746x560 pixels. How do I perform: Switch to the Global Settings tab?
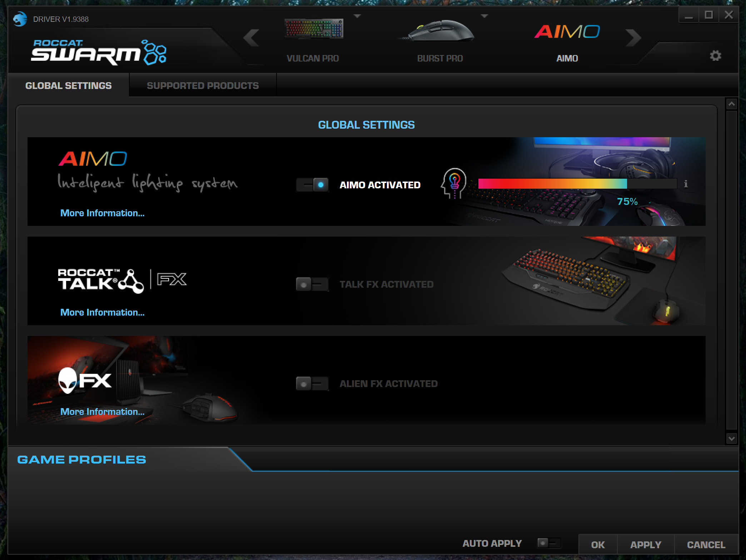click(69, 85)
